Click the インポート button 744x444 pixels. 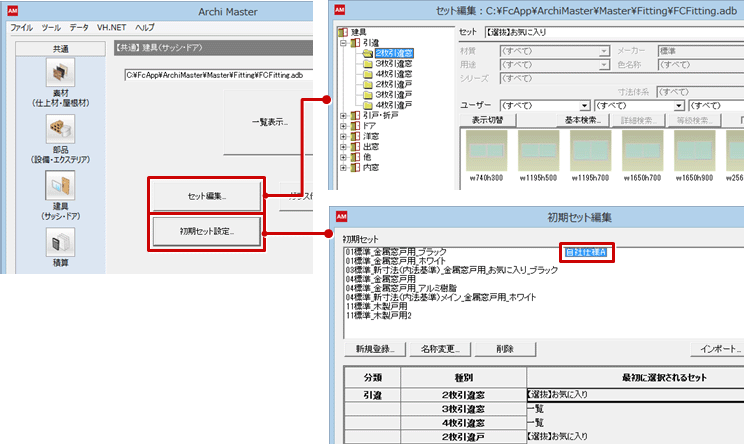719,349
